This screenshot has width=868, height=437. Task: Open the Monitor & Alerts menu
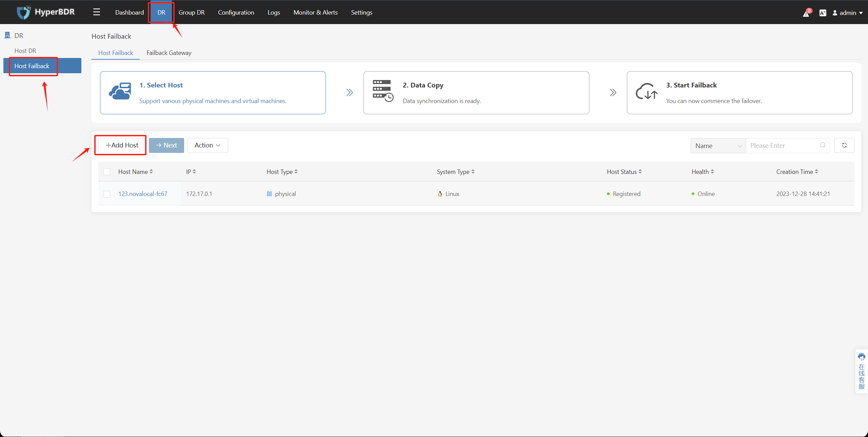pyautogui.click(x=315, y=12)
